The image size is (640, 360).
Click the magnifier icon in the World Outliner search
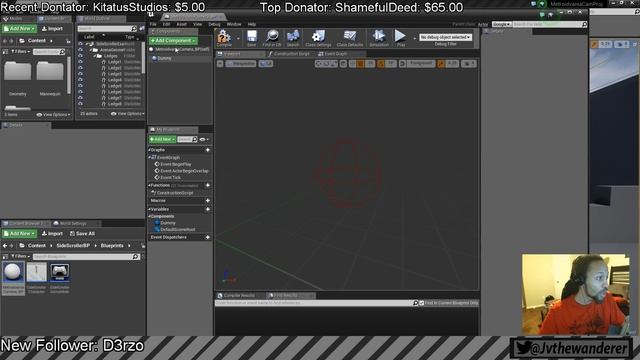133,29
